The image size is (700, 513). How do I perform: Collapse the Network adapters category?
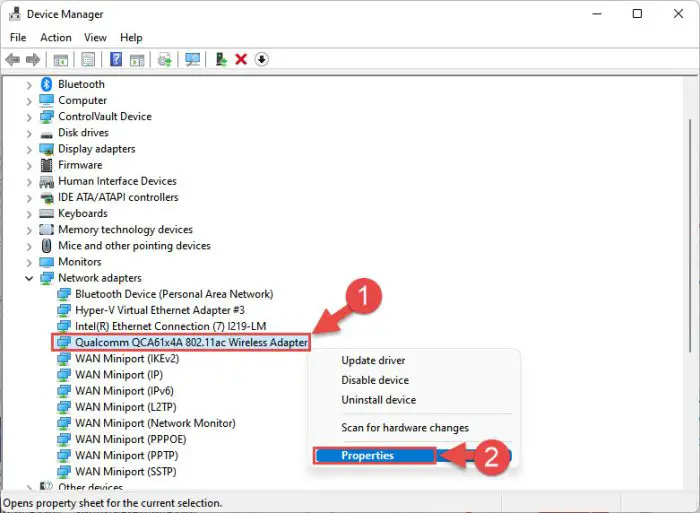29,278
